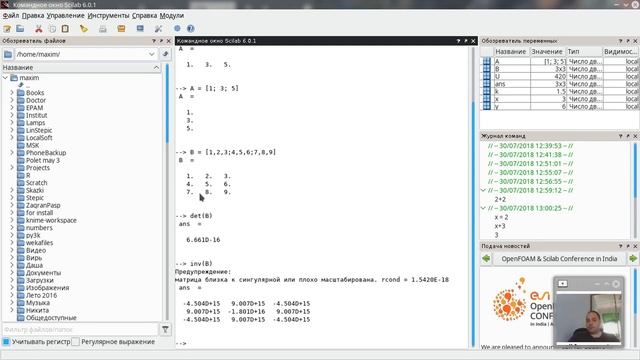This screenshot has width=640, height=360.
Task: Select the Документы folder
Action: (43, 273)
